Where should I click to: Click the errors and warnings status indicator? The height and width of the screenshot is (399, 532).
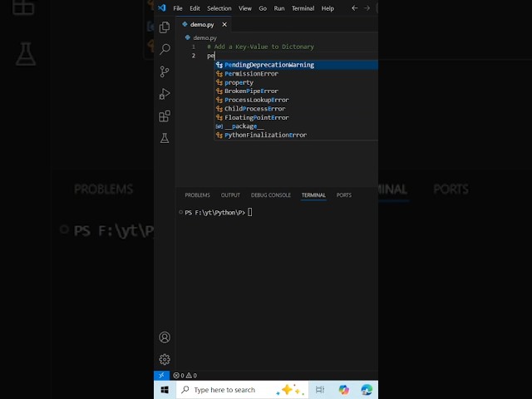(185, 375)
